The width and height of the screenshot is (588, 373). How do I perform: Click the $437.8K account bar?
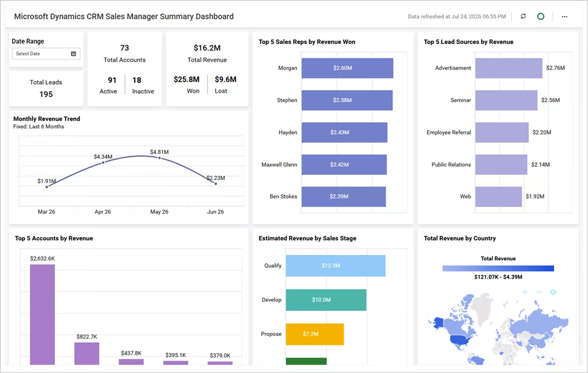tap(131, 362)
